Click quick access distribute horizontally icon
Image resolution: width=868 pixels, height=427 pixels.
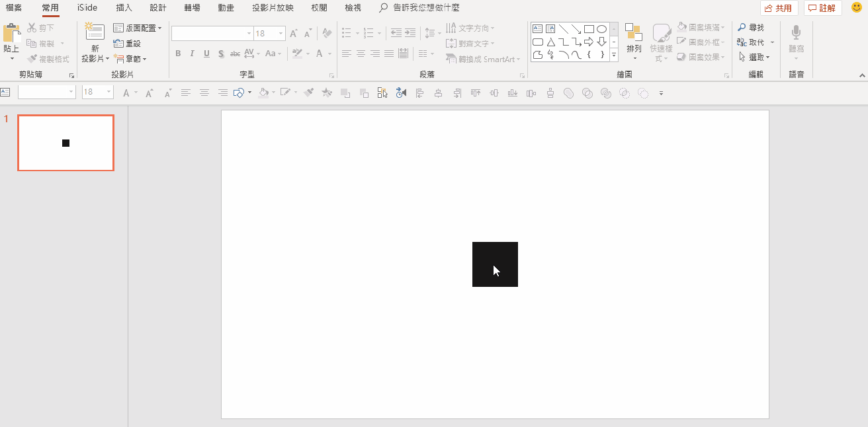pyautogui.click(x=531, y=93)
